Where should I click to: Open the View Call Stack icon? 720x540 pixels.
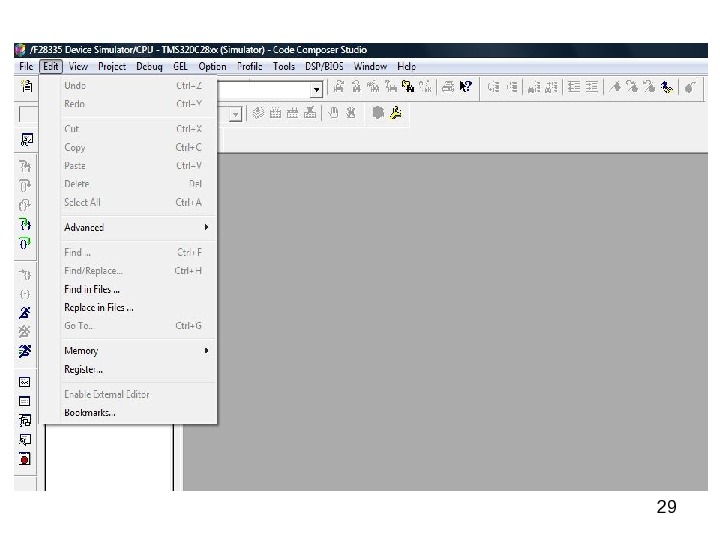pyautogui.click(x=25, y=420)
